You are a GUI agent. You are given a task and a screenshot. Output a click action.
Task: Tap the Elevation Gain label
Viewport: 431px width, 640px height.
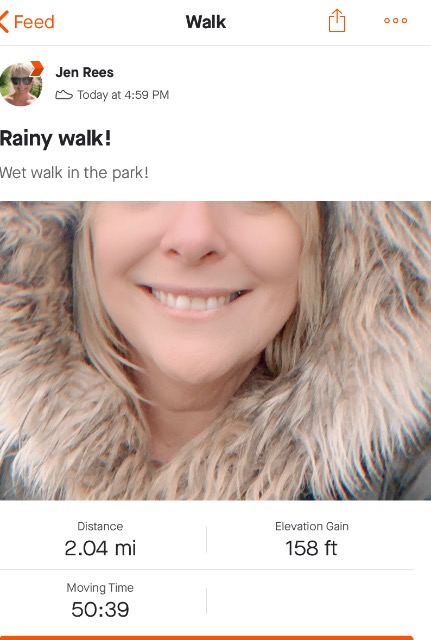click(x=312, y=526)
